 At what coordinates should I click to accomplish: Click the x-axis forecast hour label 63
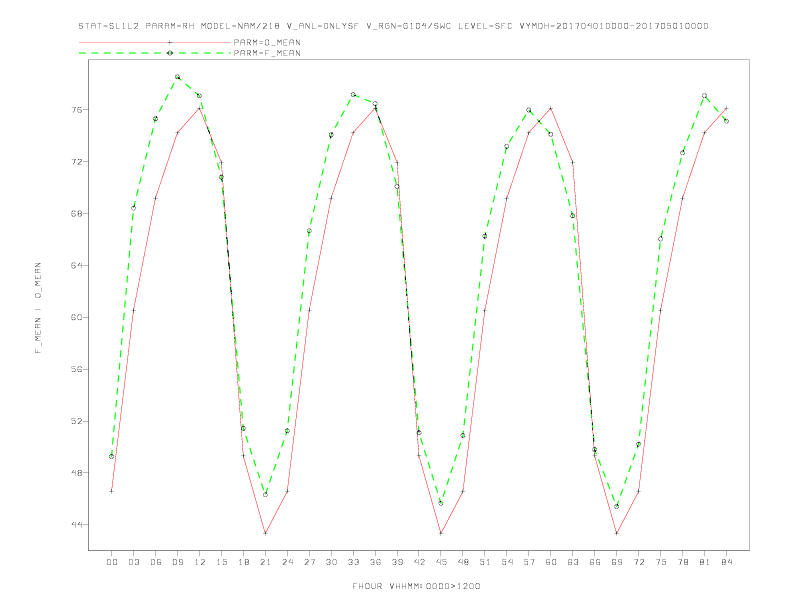coord(573,562)
